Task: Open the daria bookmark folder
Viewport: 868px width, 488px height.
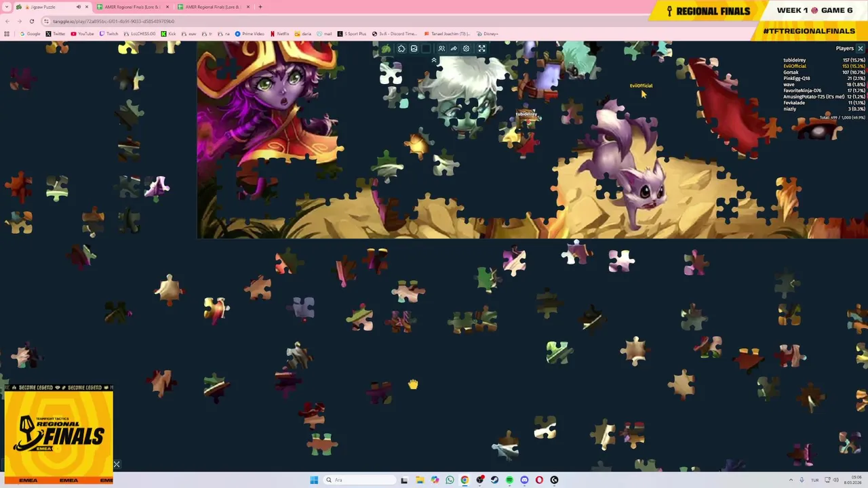Action: point(303,34)
